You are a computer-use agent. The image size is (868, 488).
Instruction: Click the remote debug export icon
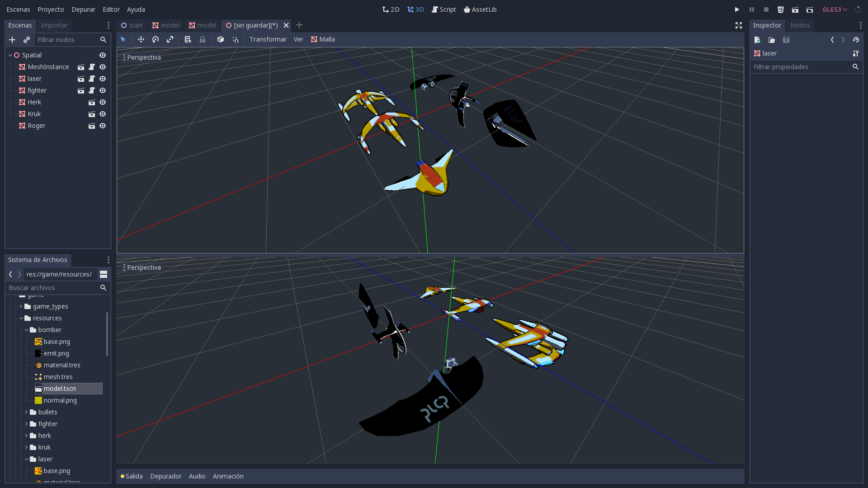tap(781, 9)
